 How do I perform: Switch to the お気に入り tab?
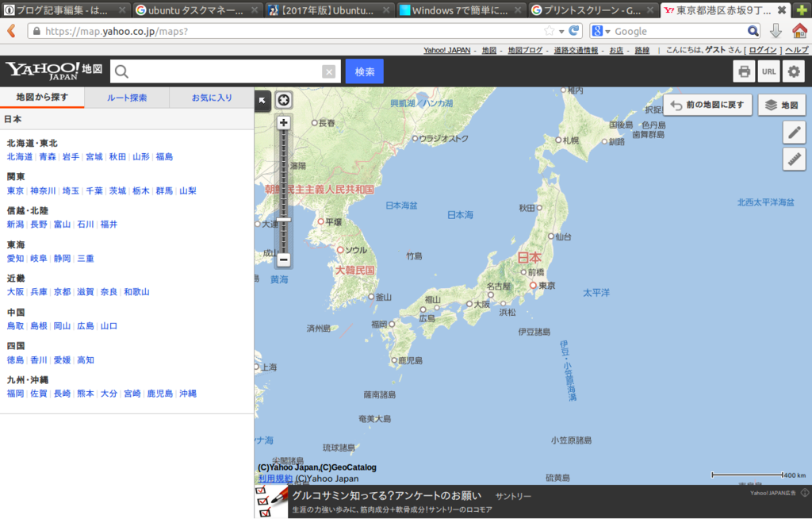click(x=211, y=97)
